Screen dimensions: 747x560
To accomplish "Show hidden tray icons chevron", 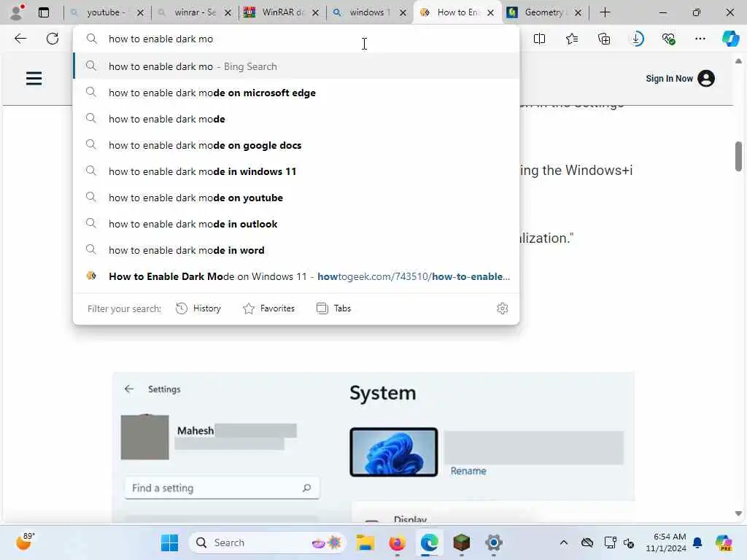I will click(564, 542).
